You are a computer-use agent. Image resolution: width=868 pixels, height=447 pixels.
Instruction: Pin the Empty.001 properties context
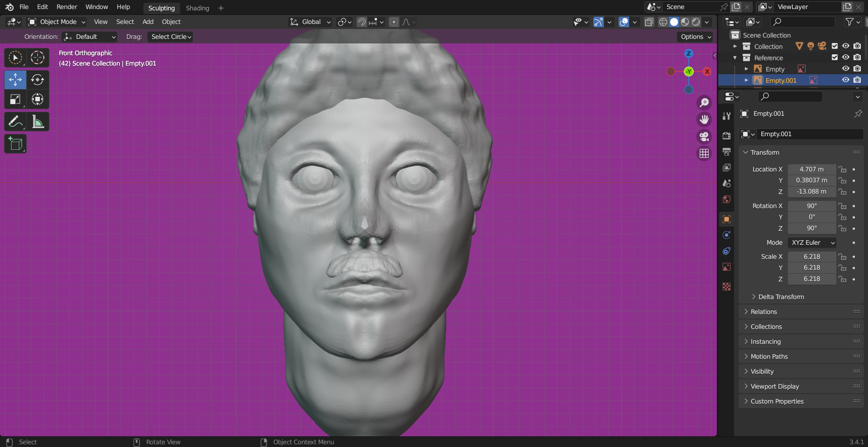tap(858, 114)
